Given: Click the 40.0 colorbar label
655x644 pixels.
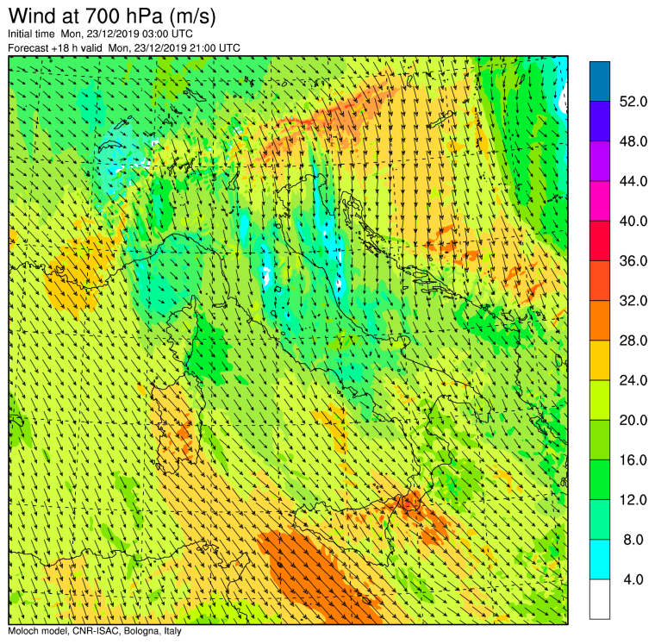Looking at the screenshot, I should pyautogui.click(x=633, y=221).
